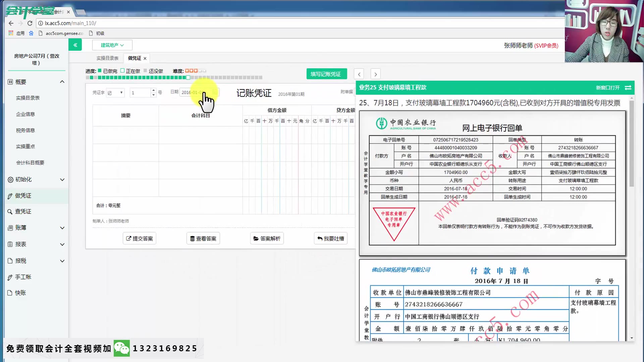644x362 pixels.
Task: Click the browser back arrow
Action: click(x=11, y=23)
